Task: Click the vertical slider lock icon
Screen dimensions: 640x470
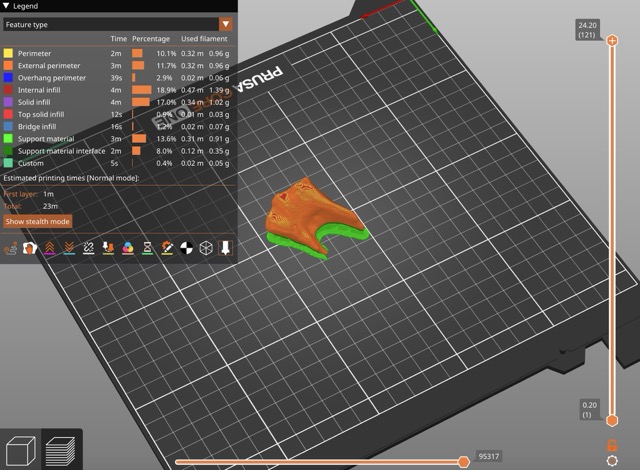Action: click(612, 444)
